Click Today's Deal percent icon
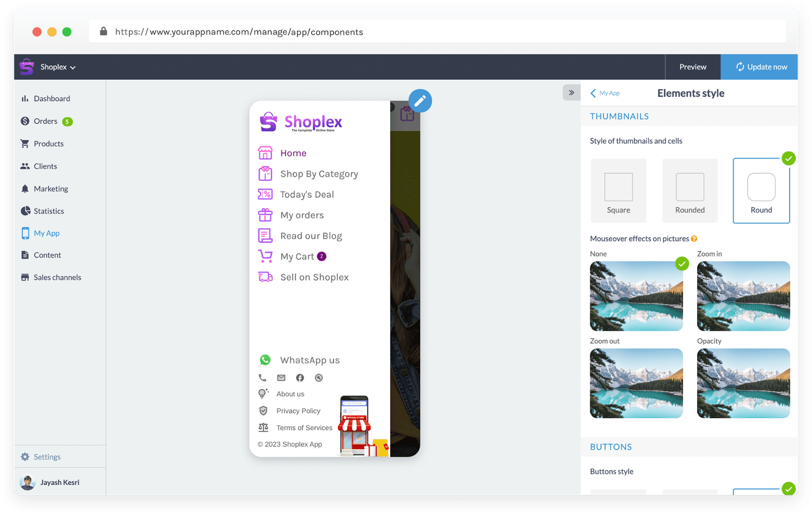The width and height of the screenshot is (812, 515). (265, 195)
